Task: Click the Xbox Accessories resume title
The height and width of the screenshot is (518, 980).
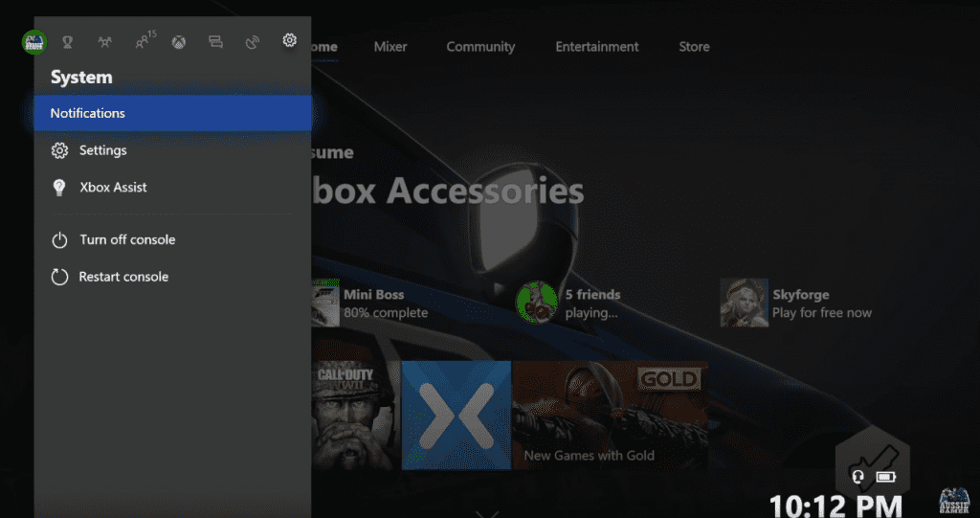Action: click(448, 192)
